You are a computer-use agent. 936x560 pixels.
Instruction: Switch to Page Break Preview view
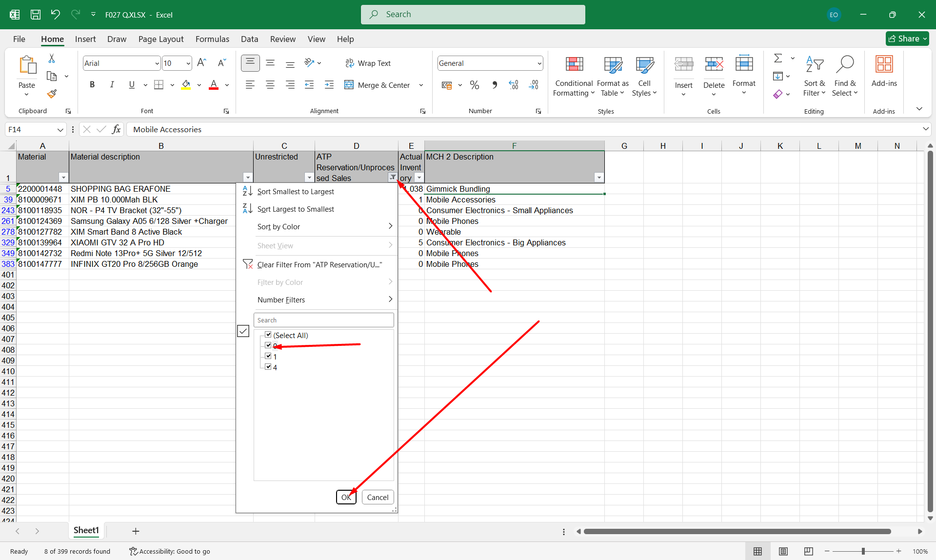point(808,551)
